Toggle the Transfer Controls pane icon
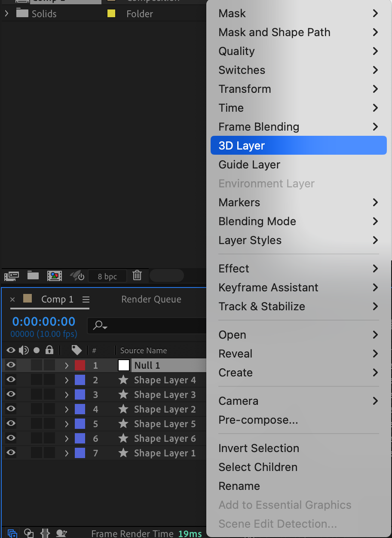Screen dimensions: 392x538 28,533
